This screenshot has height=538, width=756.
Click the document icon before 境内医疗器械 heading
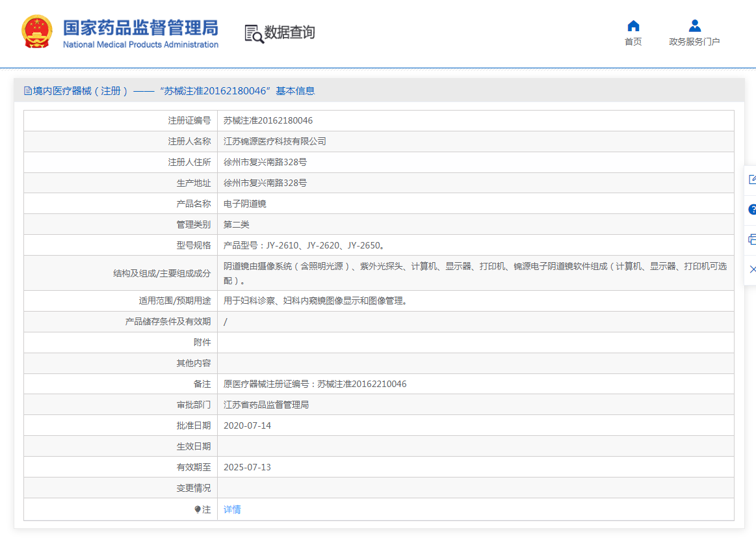(x=28, y=91)
